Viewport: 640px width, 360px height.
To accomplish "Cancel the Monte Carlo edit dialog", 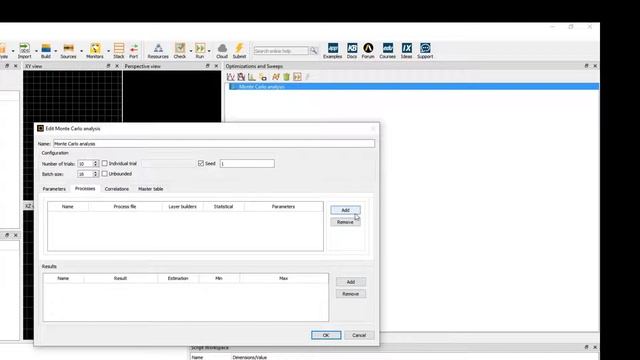I will click(359, 335).
